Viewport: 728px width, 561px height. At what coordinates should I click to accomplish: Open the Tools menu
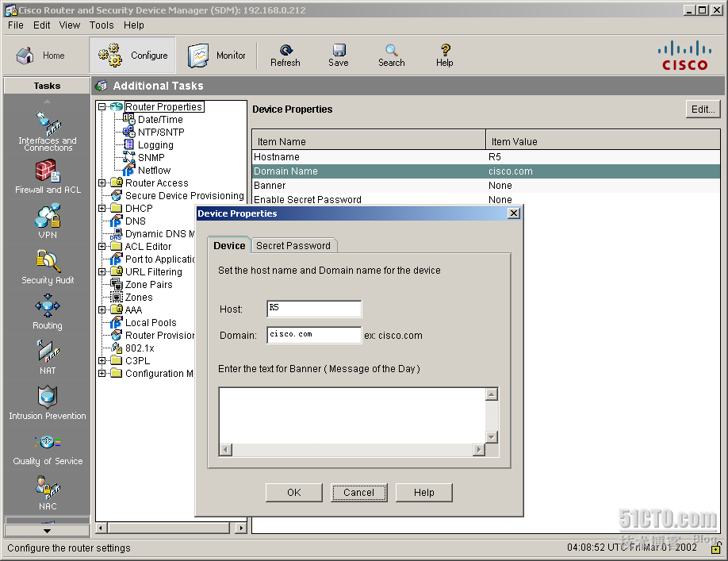[x=102, y=25]
